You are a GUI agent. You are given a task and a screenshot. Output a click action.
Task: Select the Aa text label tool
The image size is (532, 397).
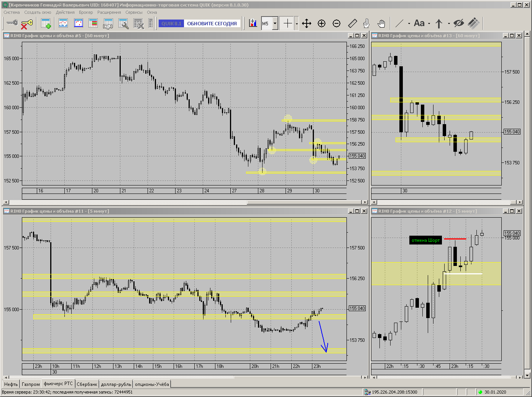419,23
